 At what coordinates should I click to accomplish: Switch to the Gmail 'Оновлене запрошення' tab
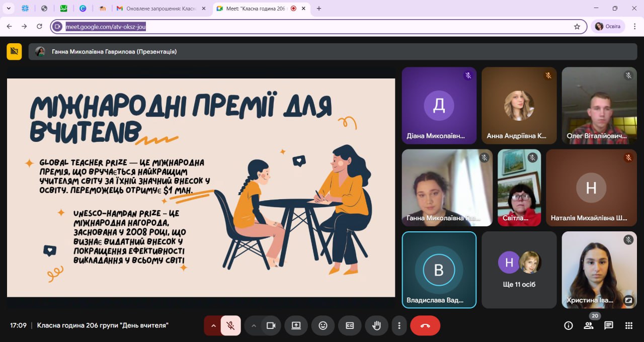point(161,9)
